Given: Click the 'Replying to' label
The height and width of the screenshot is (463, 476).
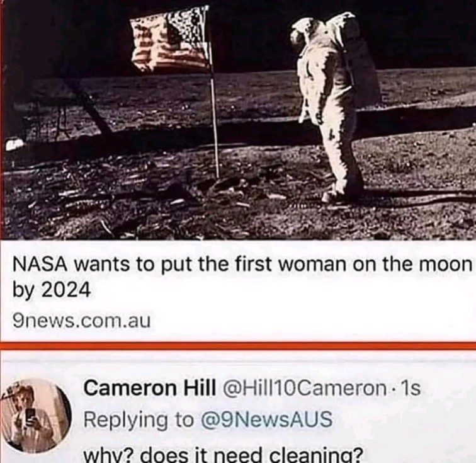Looking at the screenshot, I should 139,420.
